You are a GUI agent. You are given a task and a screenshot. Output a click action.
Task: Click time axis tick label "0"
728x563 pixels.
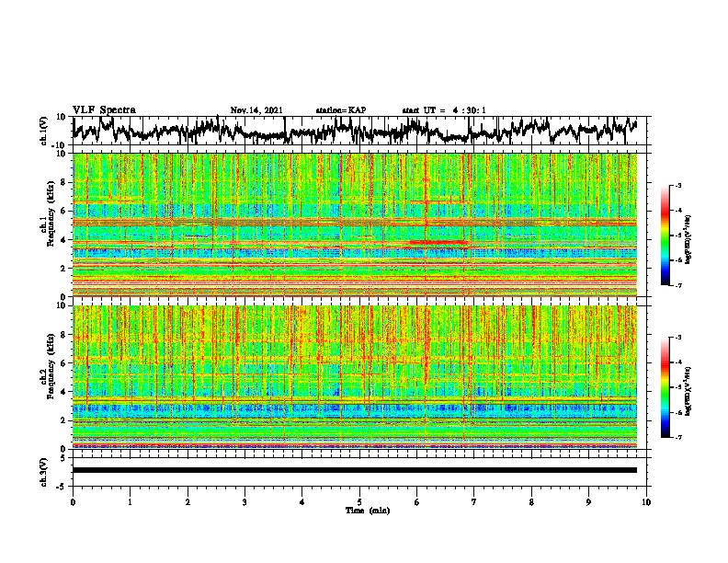(x=73, y=502)
